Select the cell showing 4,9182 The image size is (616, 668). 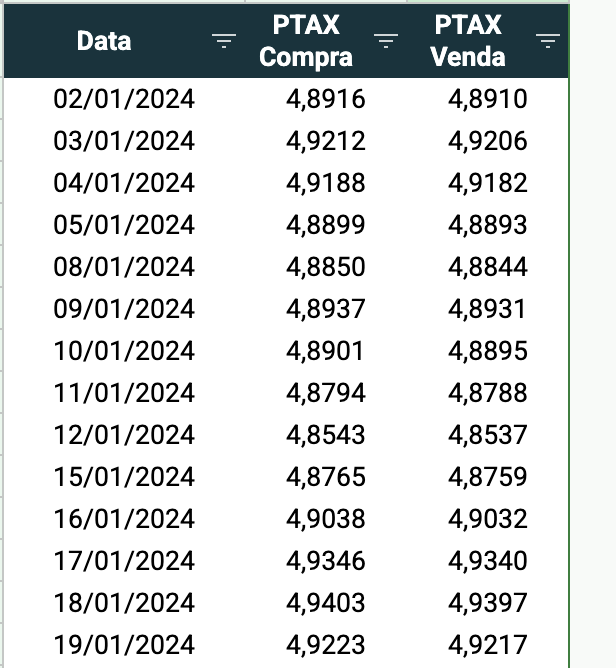487,183
